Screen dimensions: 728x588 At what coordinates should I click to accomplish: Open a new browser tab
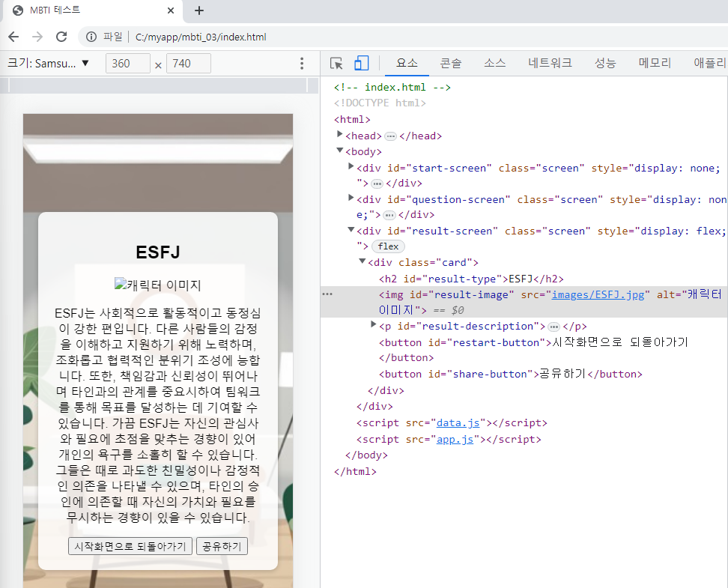tap(199, 10)
